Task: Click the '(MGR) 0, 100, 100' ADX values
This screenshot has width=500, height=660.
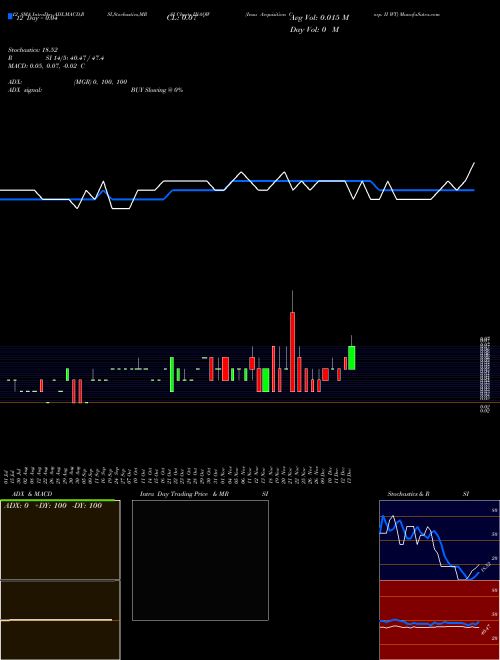Action: tap(100, 82)
